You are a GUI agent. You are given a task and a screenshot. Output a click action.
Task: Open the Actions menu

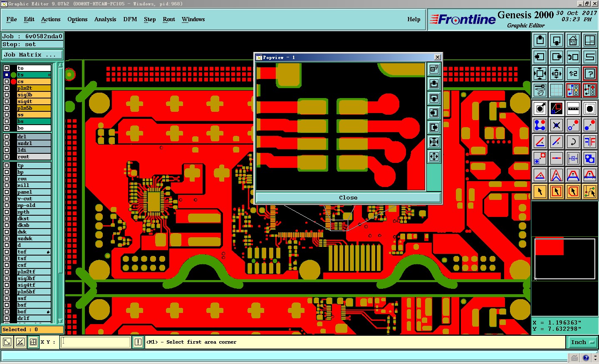click(x=51, y=20)
